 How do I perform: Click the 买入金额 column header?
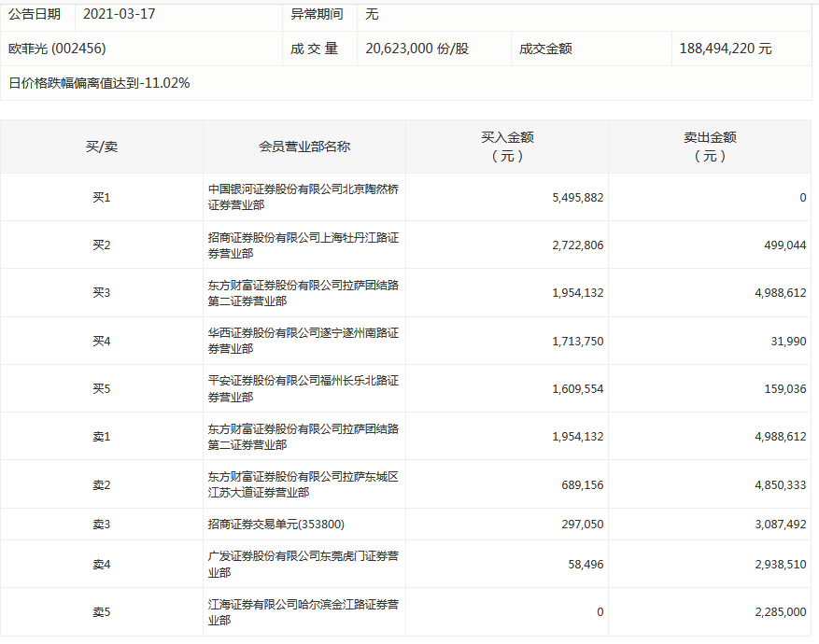[507, 147]
